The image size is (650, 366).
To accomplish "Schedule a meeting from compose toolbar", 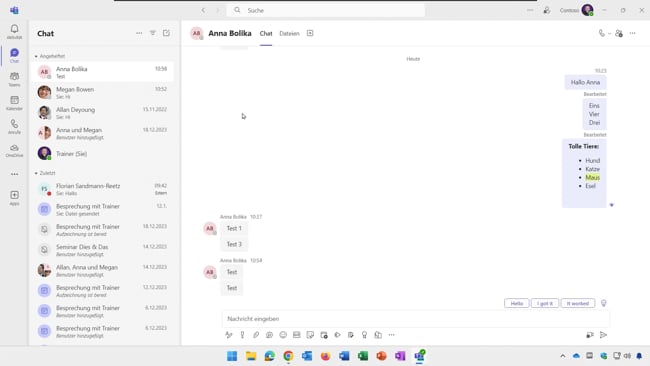I will point(324,335).
